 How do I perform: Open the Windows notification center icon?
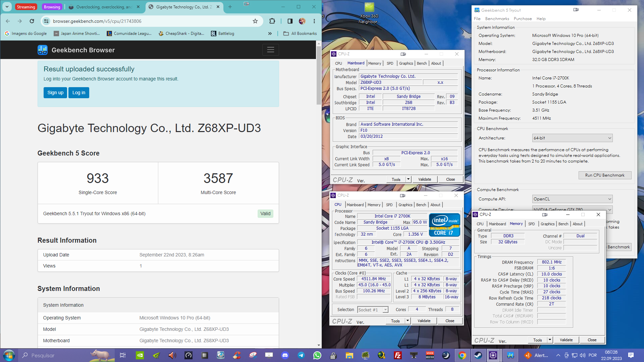[x=631, y=355]
